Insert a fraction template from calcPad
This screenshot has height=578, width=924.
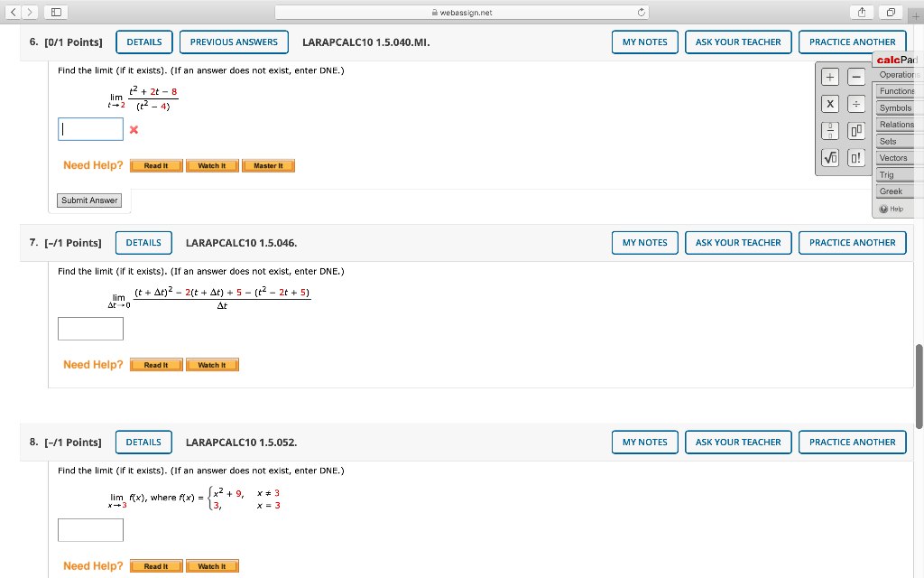pyautogui.click(x=828, y=131)
